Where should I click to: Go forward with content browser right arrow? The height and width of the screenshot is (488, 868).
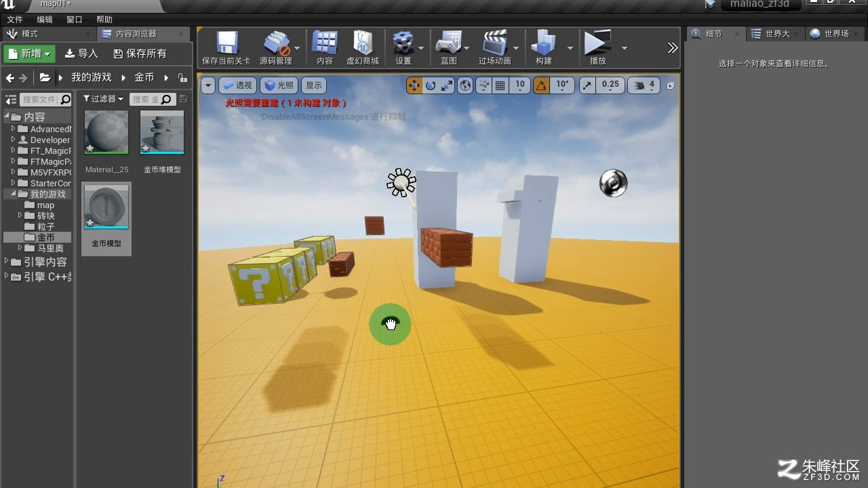tap(23, 78)
